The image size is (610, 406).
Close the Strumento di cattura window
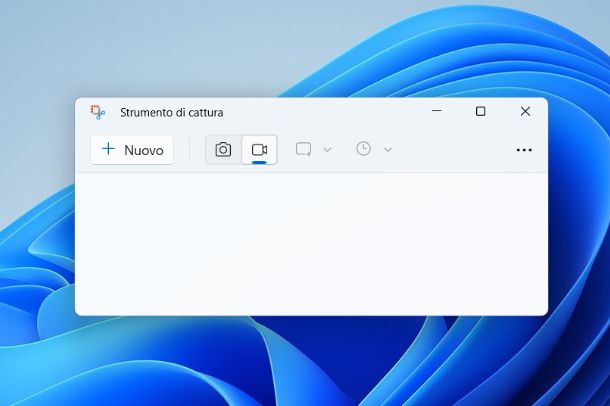tap(525, 111)
